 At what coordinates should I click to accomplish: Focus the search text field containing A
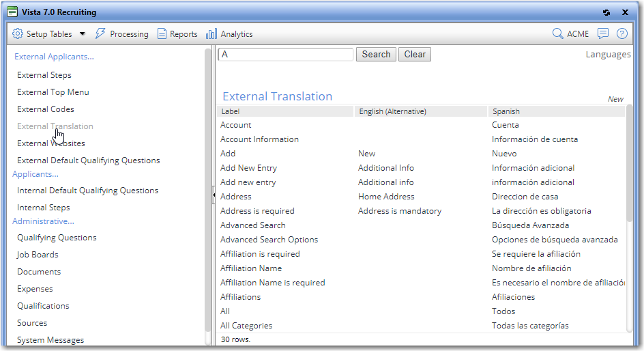(x=285, y=54)
